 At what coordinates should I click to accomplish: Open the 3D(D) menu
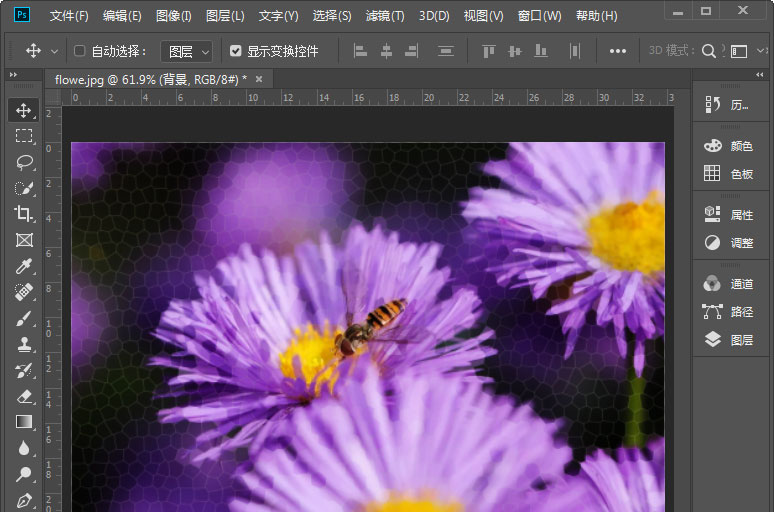[434, 16]
